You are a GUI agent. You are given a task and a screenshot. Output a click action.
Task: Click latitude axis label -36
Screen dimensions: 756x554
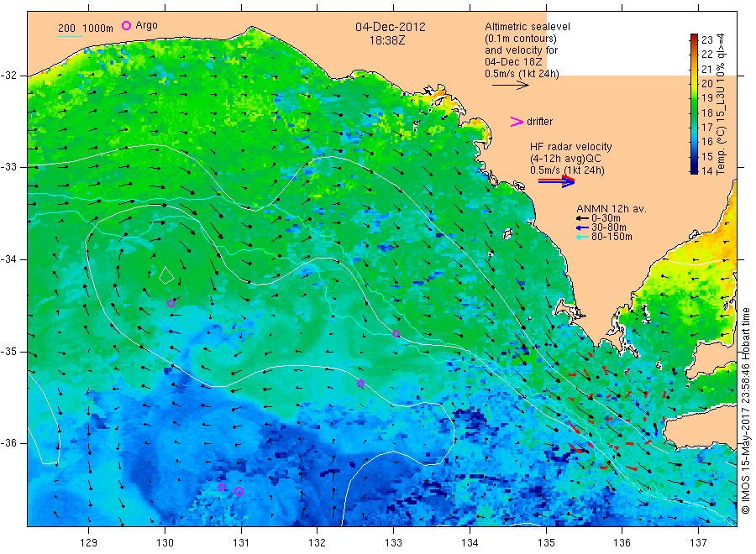coord(8,442)
